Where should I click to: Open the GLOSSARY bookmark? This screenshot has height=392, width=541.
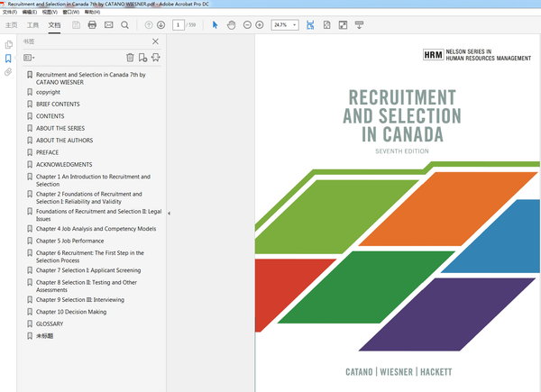pos(50,324)
